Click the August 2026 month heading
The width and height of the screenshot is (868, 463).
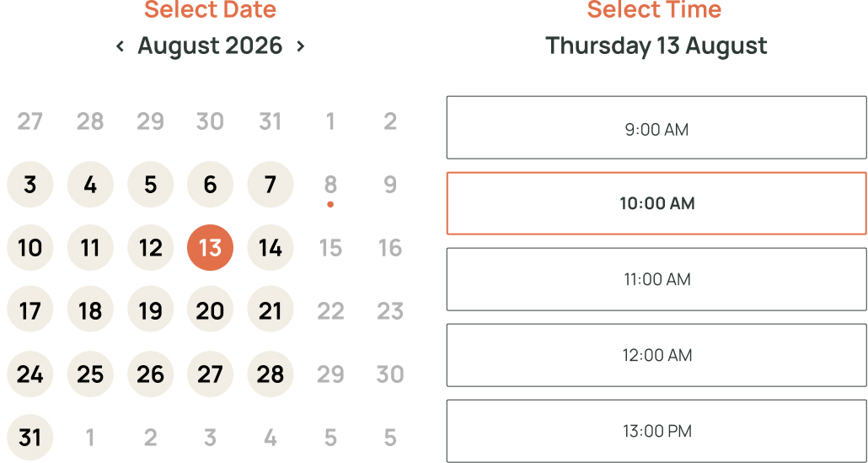210,46
